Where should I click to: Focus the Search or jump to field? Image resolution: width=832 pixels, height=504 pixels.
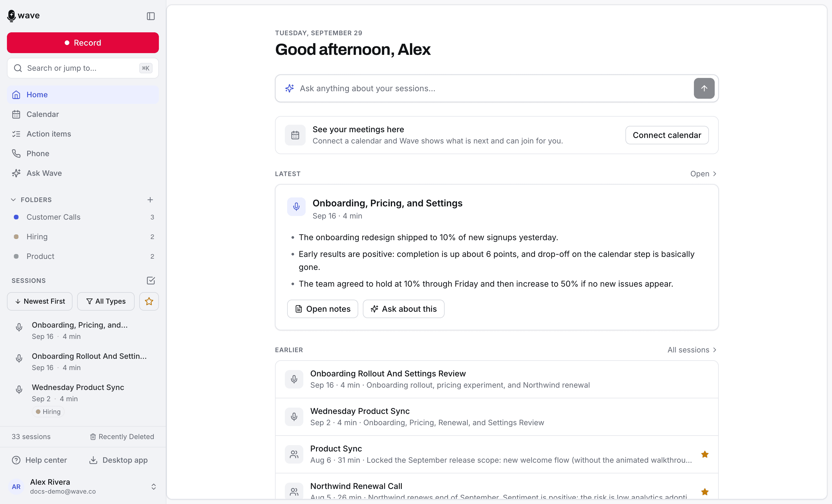click(x=83, y=68)
